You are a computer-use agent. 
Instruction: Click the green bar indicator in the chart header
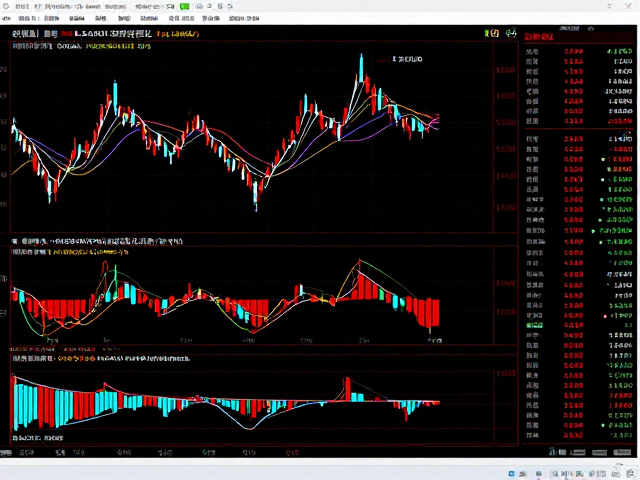(486, 33)
